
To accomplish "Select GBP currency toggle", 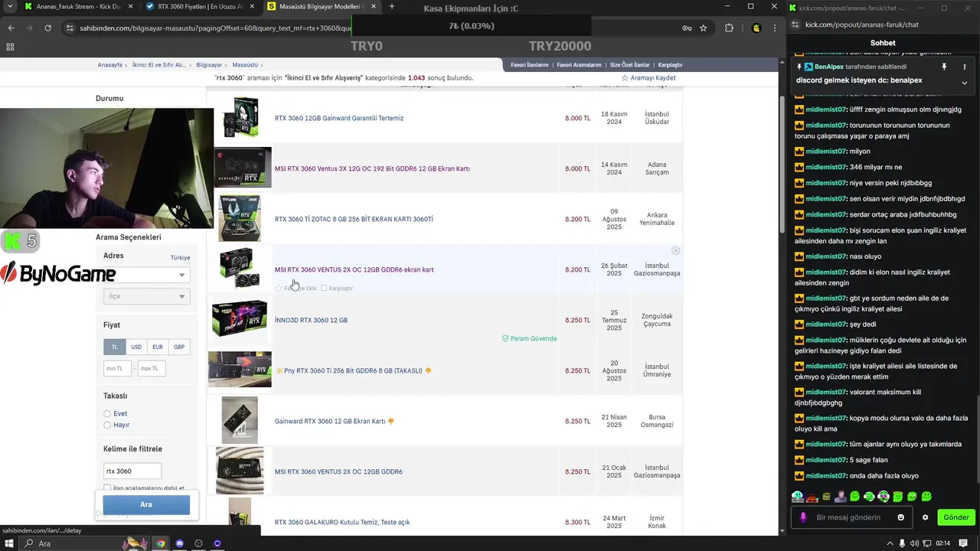I will coord(178,347).
